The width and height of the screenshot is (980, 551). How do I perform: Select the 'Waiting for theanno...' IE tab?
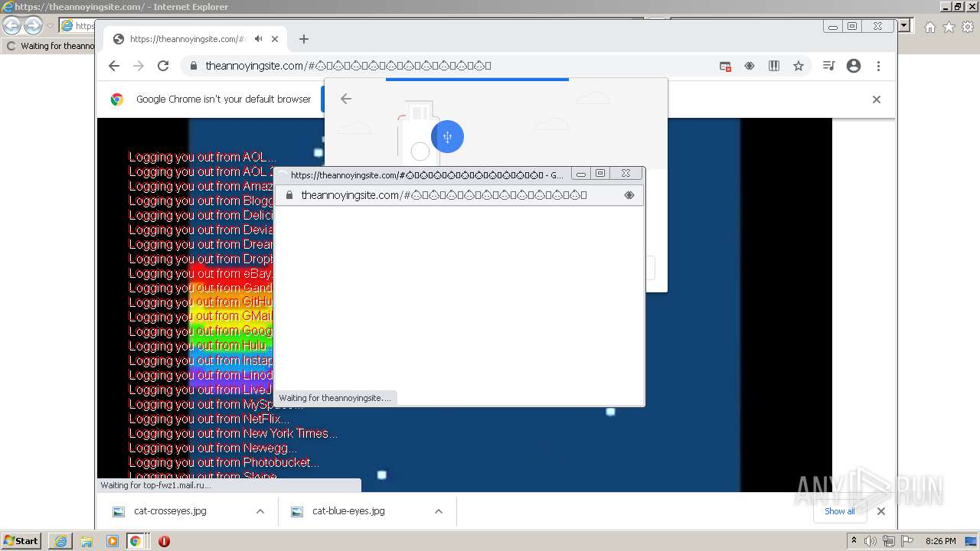pyautogui.click(x=50, y=46)
